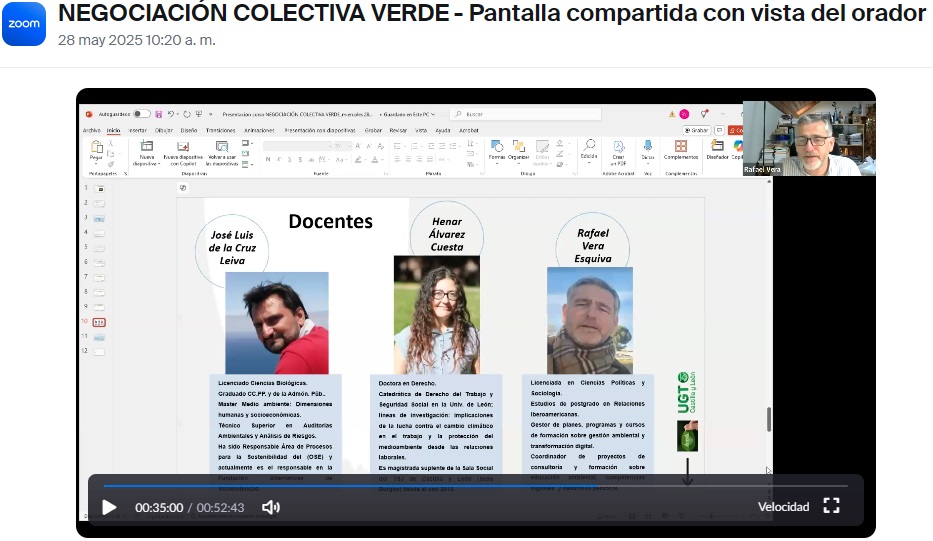Switch to the Transiciones ribbon tab
Screen dimensions: 933x541
[x=220, y=130]
